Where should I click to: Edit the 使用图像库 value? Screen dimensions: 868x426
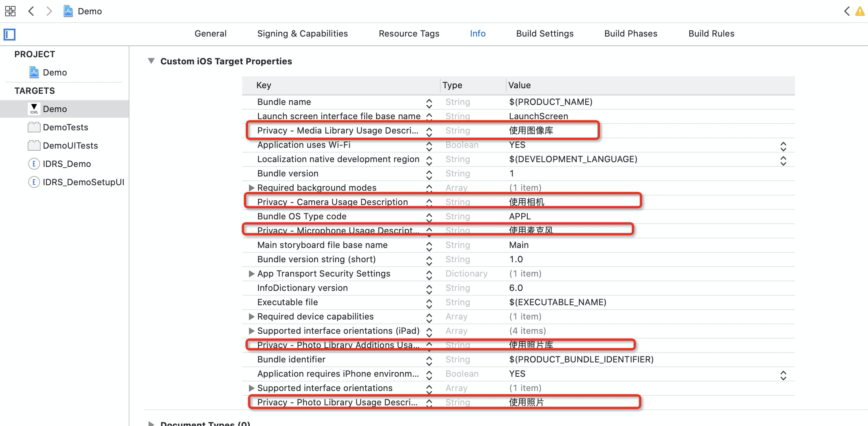click(531, 131)
